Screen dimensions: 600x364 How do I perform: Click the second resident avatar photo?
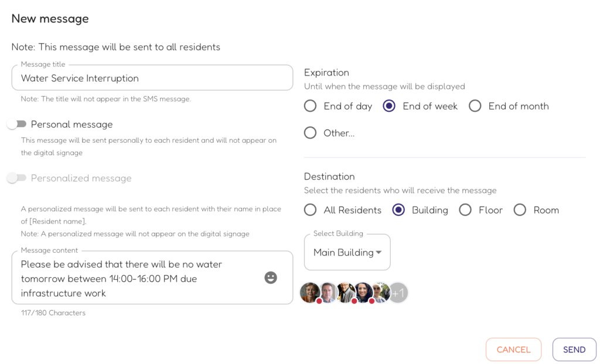click(x=328, y=293)
